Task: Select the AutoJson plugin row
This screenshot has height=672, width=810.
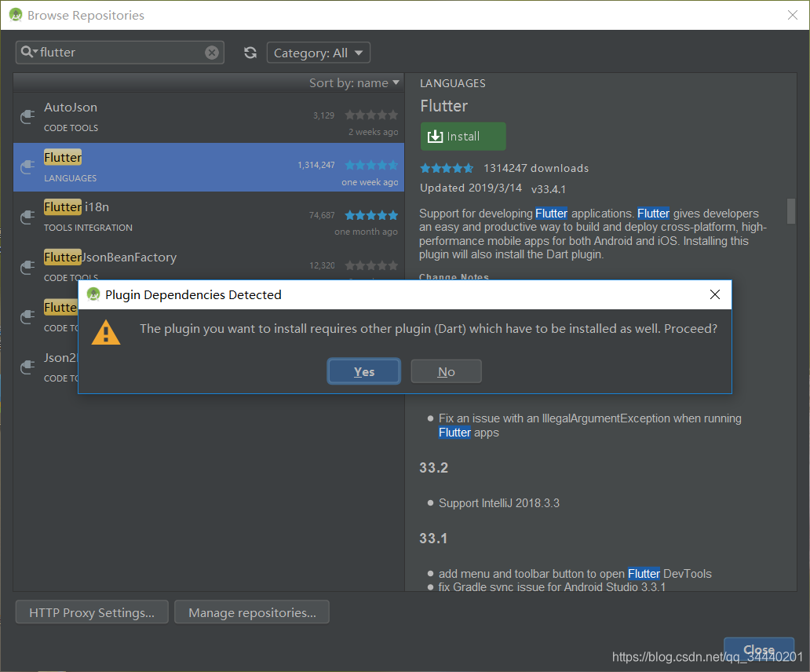Action: click(x=209, y=118)
